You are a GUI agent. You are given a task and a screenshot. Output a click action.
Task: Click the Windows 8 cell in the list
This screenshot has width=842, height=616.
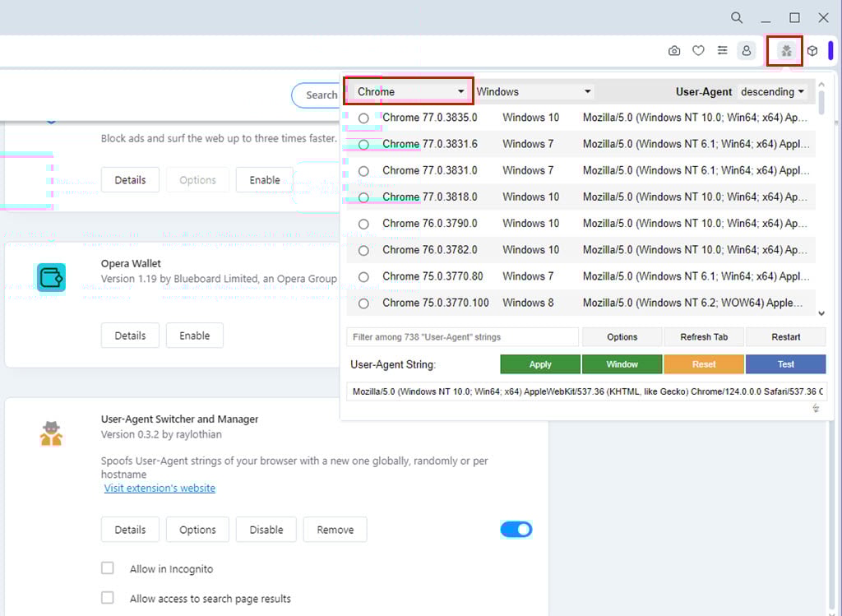pos(528,303)
